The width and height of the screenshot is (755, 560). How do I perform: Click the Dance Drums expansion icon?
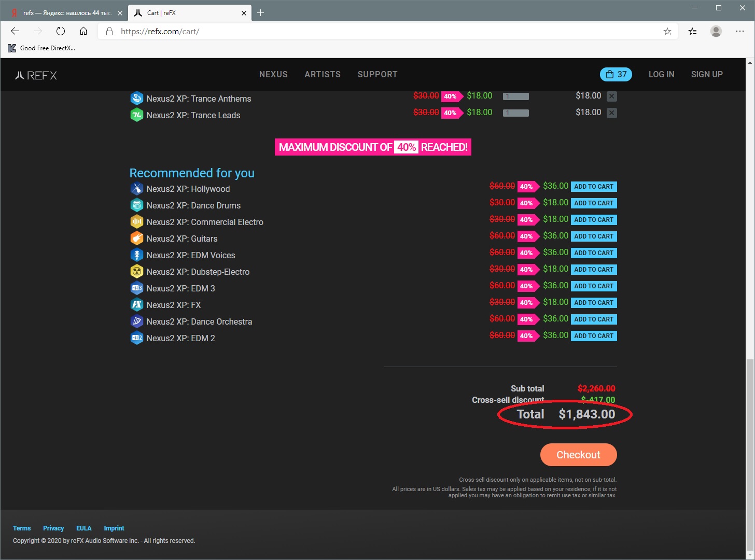[136, 205]
